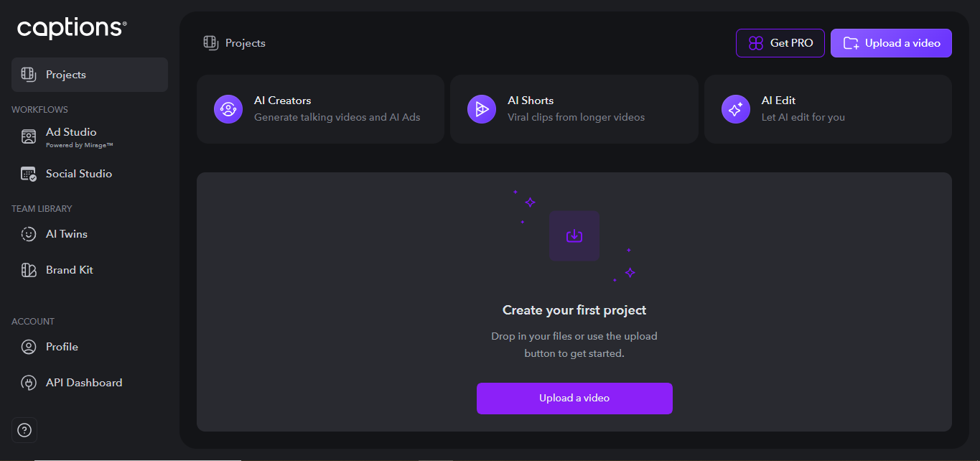Open the AI Twins panel icon

[x=28, y=233]
